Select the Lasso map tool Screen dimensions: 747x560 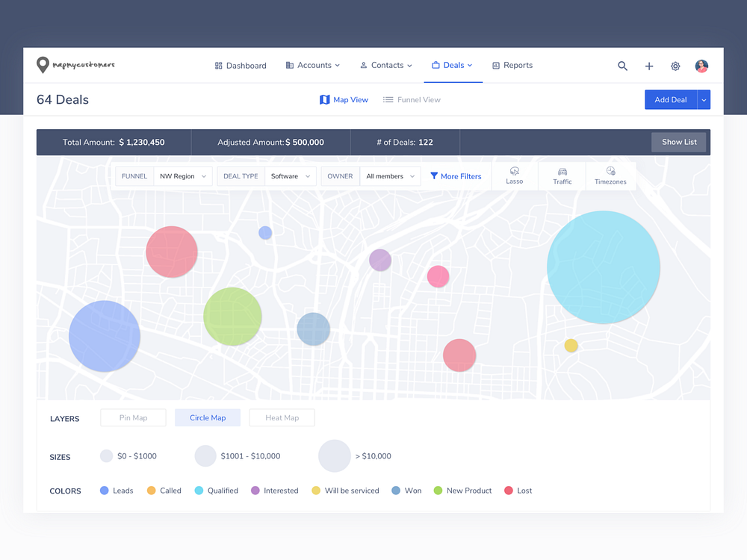(514, 175)
